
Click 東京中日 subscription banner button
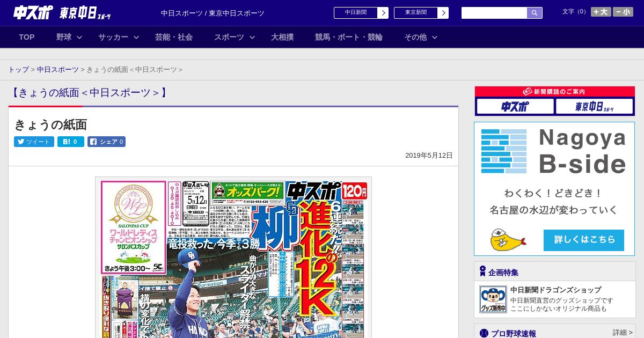[594, 106]
